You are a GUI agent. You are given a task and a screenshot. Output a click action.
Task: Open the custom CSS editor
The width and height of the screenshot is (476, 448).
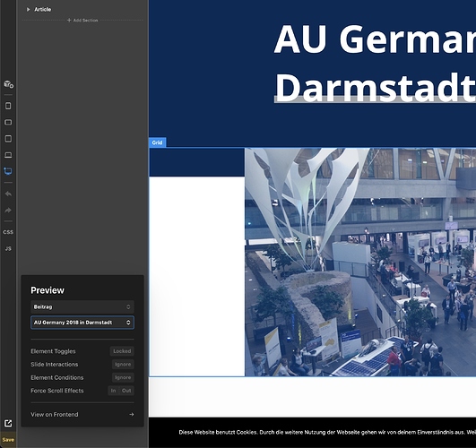8,232
